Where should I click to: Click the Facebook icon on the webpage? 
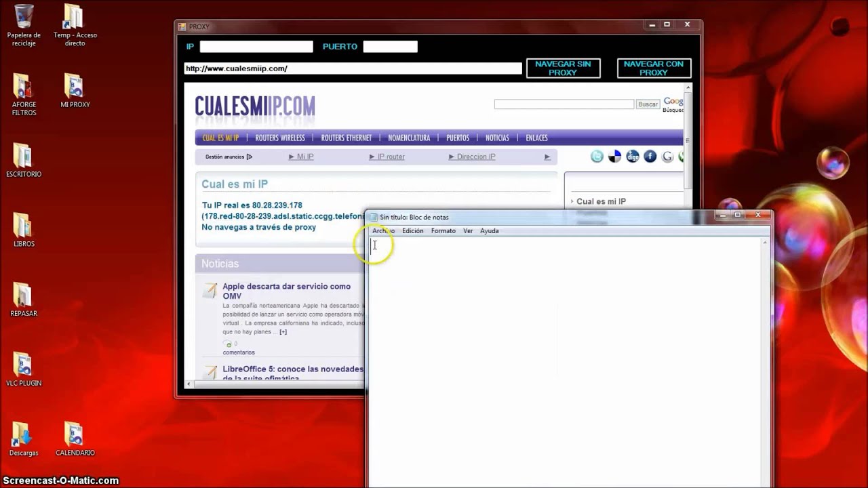(x=650, y=157)
